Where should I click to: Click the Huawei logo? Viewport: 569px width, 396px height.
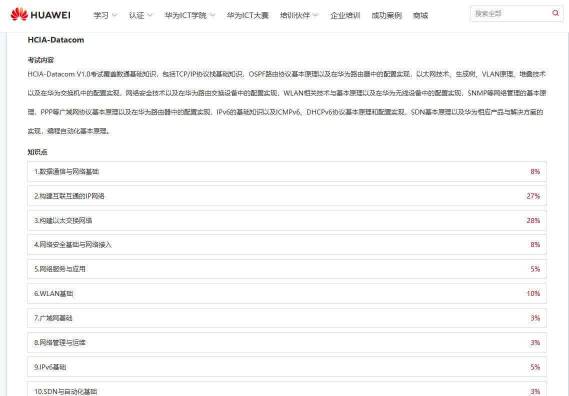point(40,15)
